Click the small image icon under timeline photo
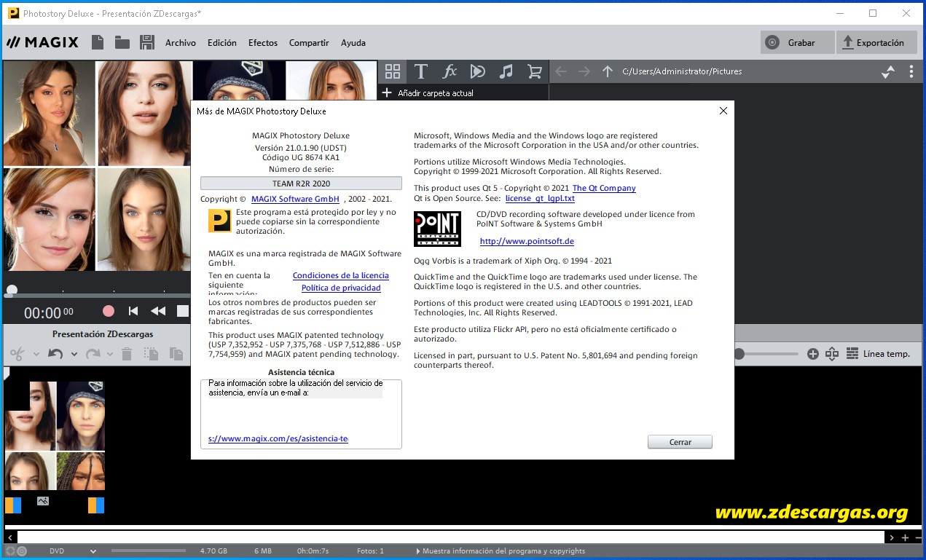Image resolution: width=926 pixels, height=560 pixels. tap(43, 501)
